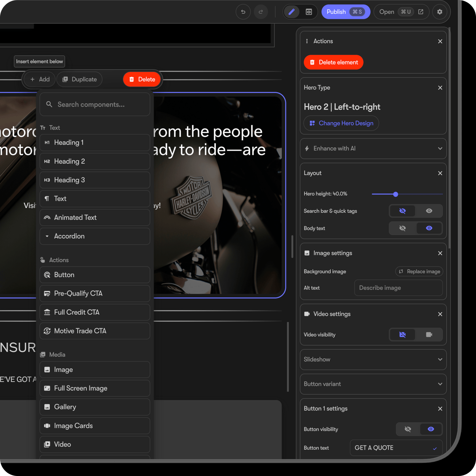Close the Video settings panel

440,314
